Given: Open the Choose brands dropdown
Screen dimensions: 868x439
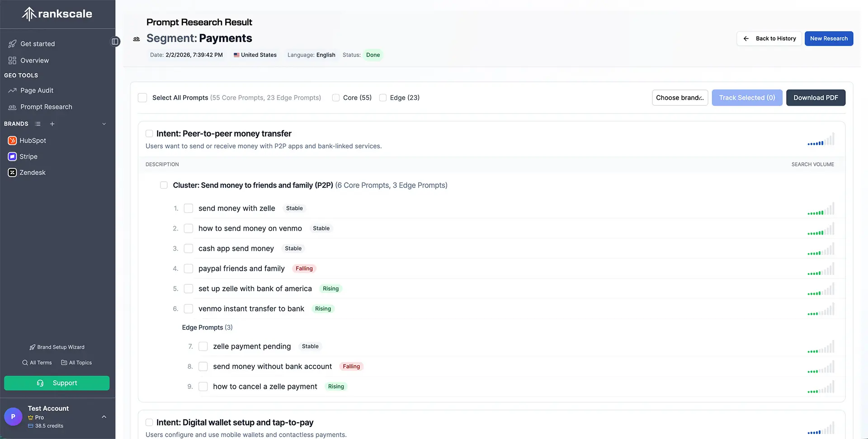Looking at the screenshot, I should (x=680, y=98).
